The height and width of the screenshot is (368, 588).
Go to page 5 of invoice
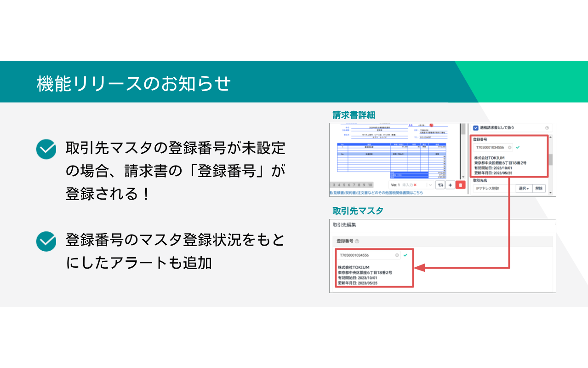[x=344, y=184]
